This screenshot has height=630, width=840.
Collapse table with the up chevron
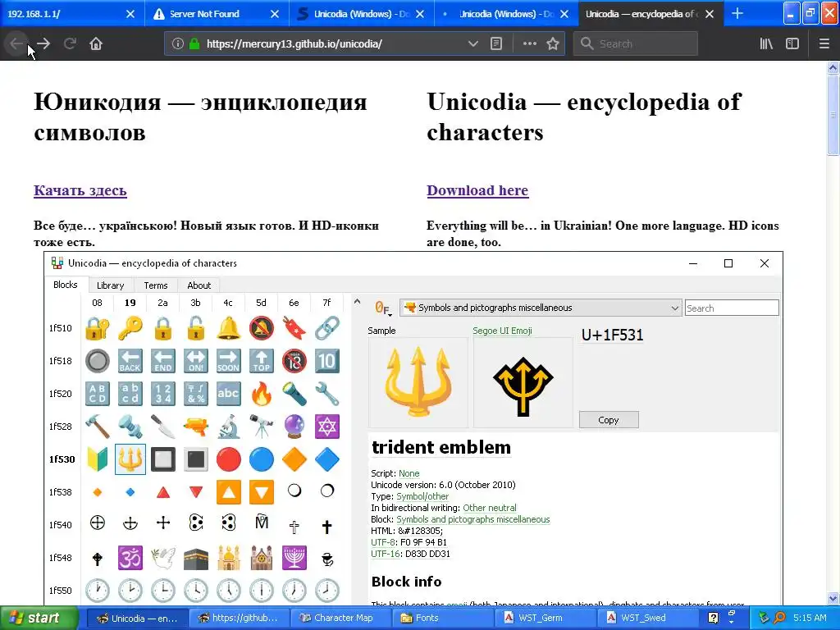tap(358, 302)
